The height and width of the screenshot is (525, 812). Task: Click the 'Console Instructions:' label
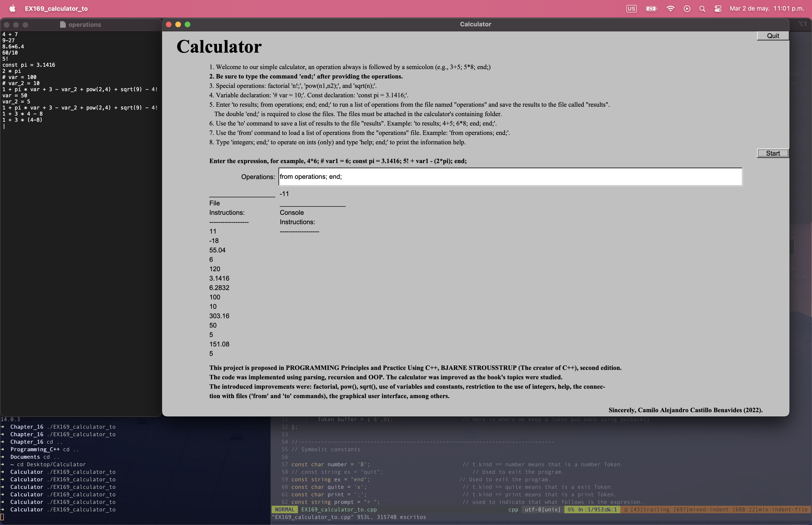click(297, 217)
